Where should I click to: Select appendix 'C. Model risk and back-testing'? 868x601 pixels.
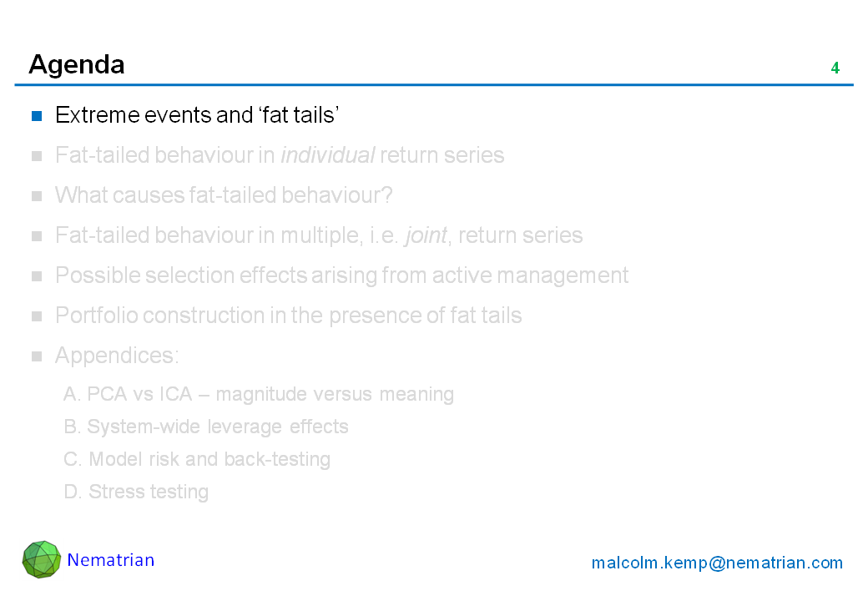[197, 459]
